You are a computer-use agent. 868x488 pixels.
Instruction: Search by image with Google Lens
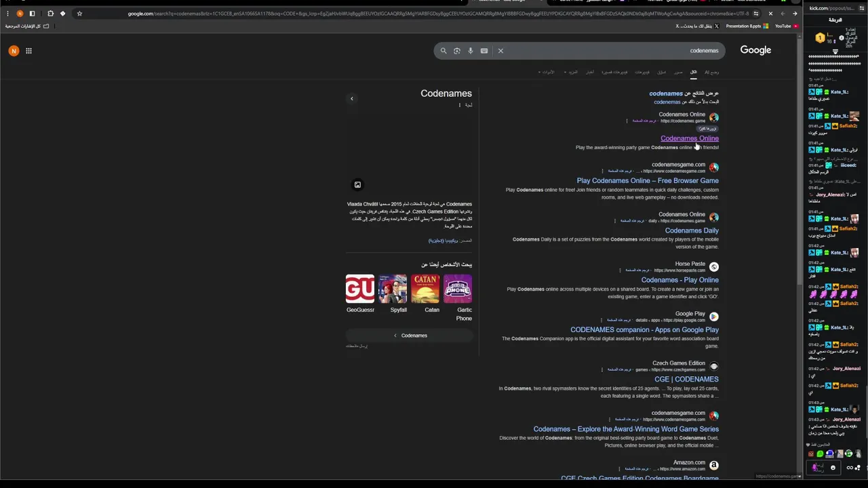pos(457,51)
